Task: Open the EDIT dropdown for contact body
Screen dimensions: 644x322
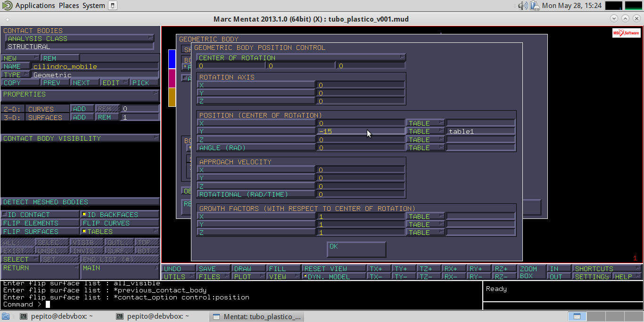Action: [x=115, y=83]
